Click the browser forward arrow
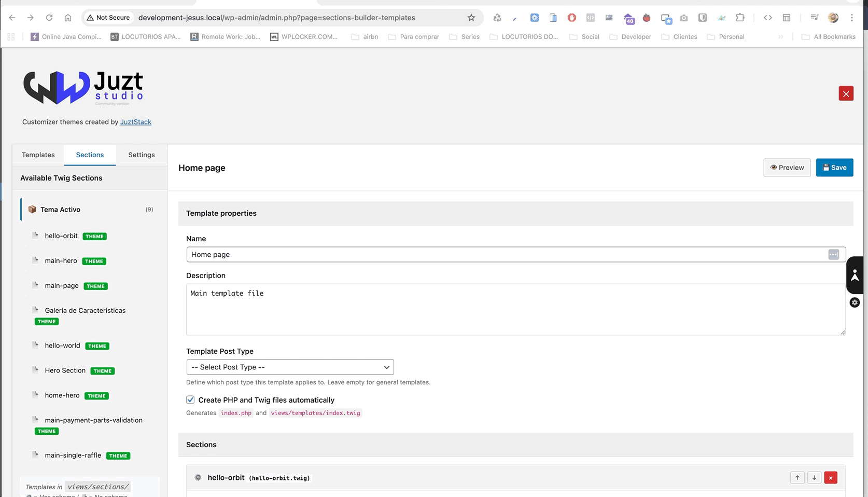This screenshot has width=868, height=497. 31,18
